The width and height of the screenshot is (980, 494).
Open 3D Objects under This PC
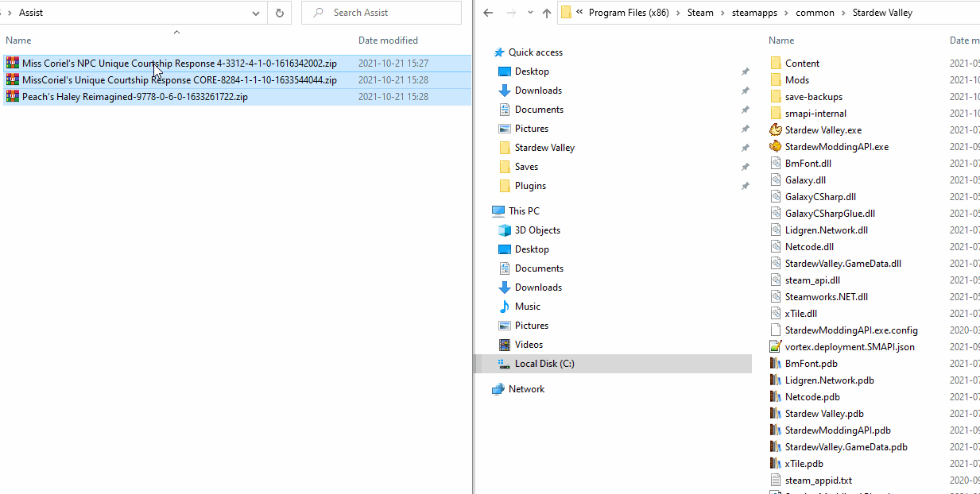coord(537,230)
